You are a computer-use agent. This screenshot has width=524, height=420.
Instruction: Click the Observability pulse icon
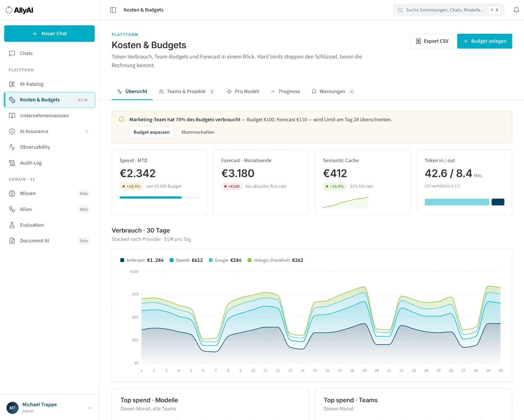(x=12, y=147)
